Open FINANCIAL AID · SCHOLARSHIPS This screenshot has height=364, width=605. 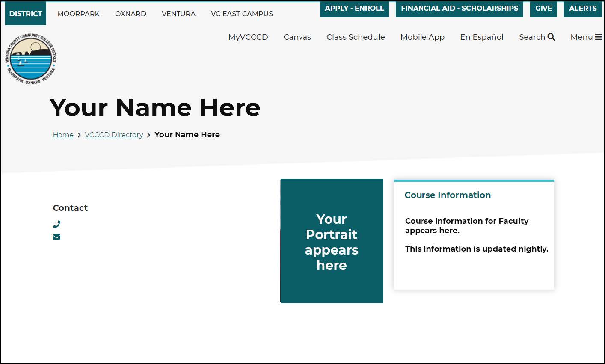[459, 8]
